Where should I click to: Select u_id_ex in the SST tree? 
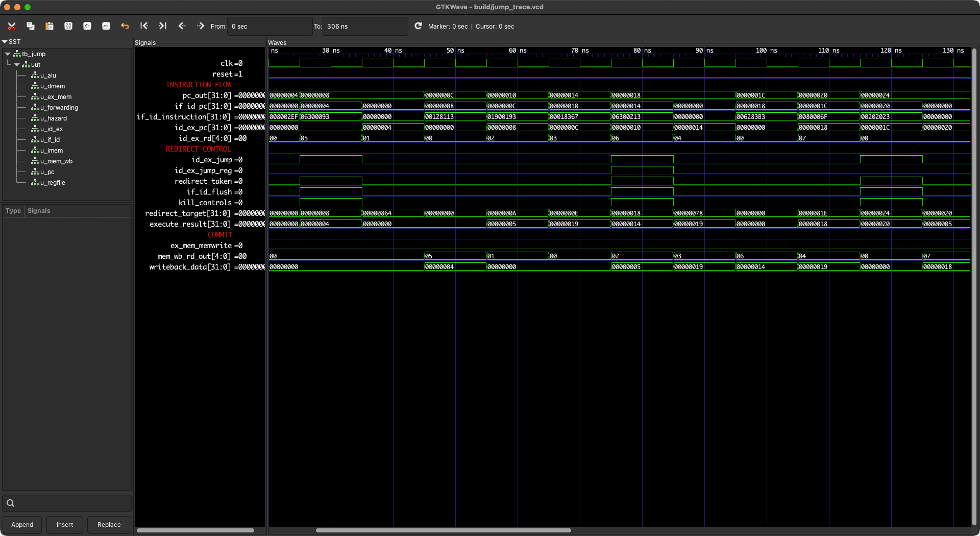[x=52, y=129]
